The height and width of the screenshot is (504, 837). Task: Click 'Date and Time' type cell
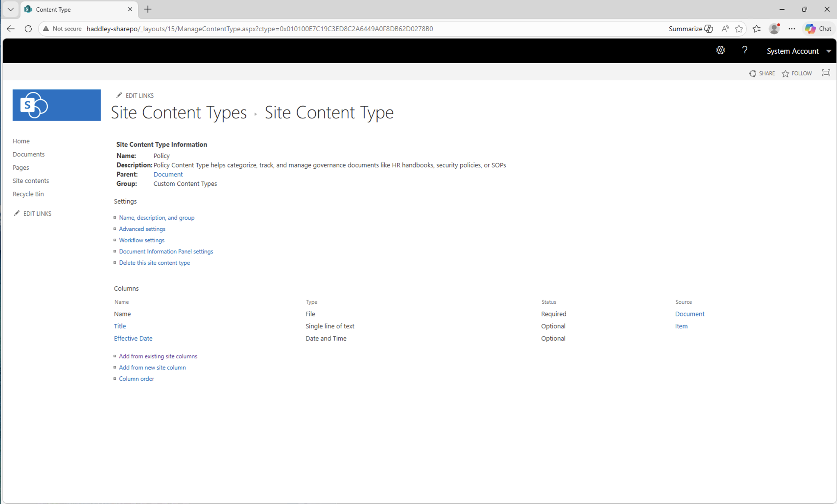326,338
